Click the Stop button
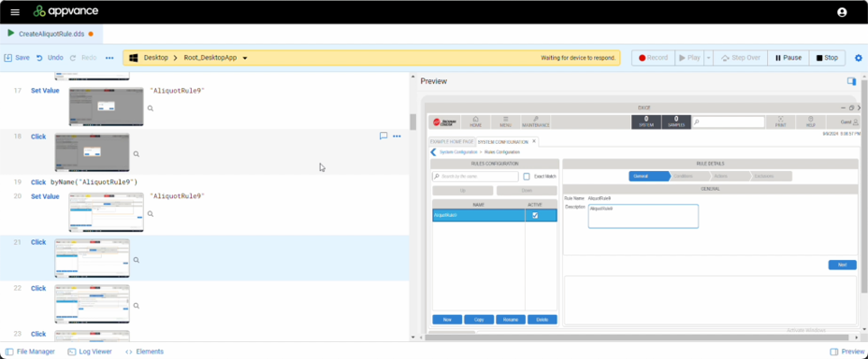This screenshot has height=359, width=868. click(x=827, y=58)
